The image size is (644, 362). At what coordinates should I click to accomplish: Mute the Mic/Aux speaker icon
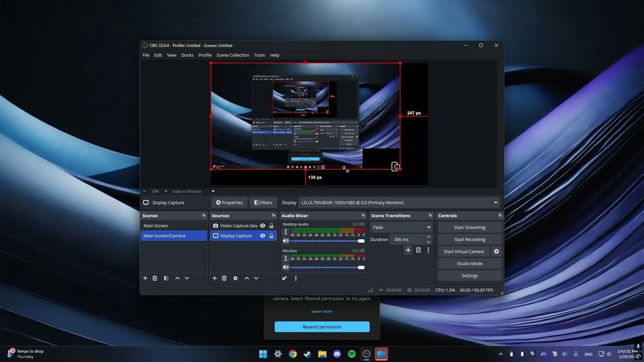[x=286, y=267]
